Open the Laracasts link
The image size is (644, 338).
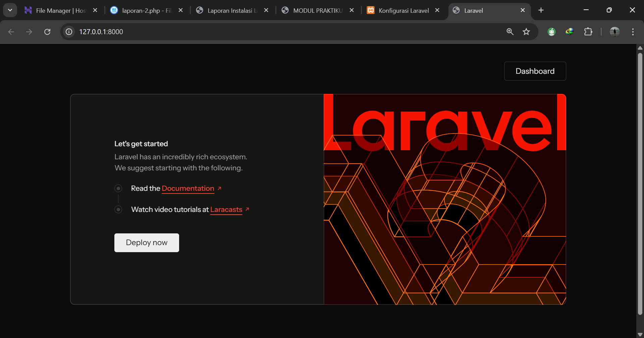coord(226,209)
